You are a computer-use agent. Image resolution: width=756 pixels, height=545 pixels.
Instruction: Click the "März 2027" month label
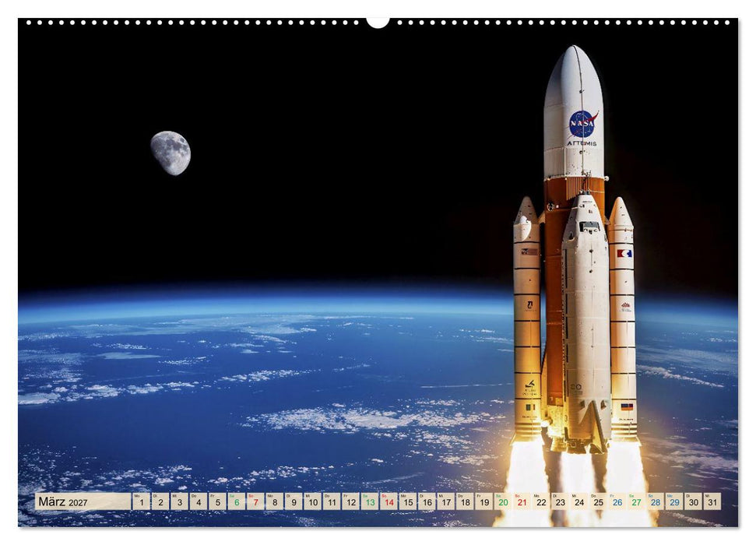(63, 501)
